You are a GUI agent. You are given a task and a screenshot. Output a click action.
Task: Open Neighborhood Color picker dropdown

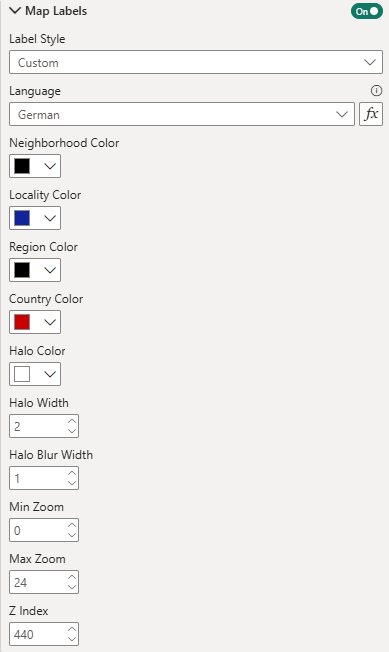point(50,166)
